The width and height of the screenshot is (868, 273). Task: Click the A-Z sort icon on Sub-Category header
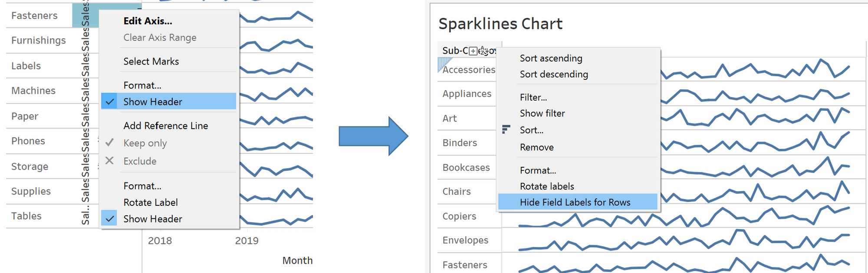pos(483,51)
